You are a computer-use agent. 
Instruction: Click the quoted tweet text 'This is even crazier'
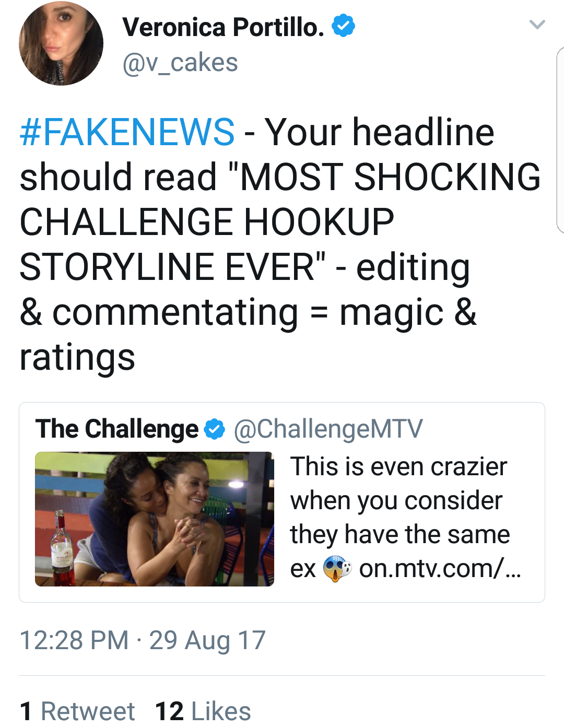pos(398,466)
